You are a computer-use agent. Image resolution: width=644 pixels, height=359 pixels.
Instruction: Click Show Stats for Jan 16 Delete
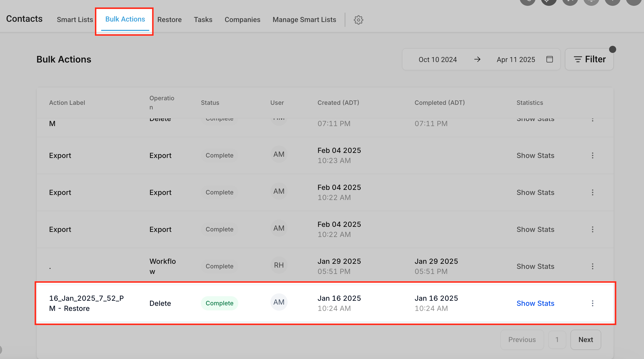click(x=535, y=303)
